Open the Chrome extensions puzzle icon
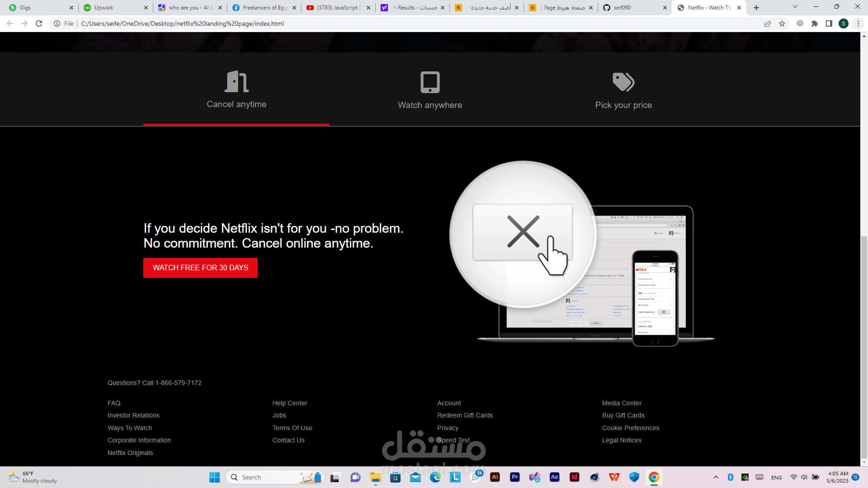868x488 pixels. (x=815, y=23)
